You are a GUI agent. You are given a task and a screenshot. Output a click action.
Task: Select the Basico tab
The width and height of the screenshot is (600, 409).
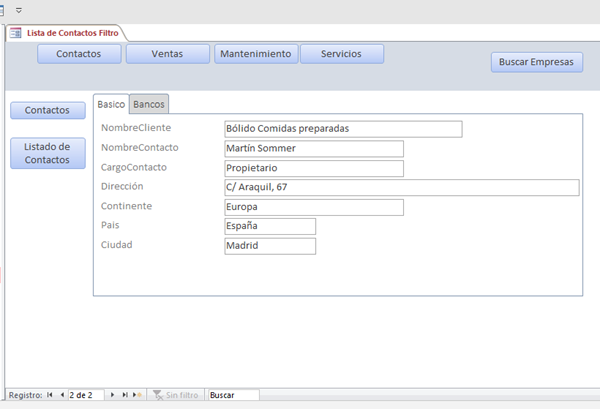(111, 104)
